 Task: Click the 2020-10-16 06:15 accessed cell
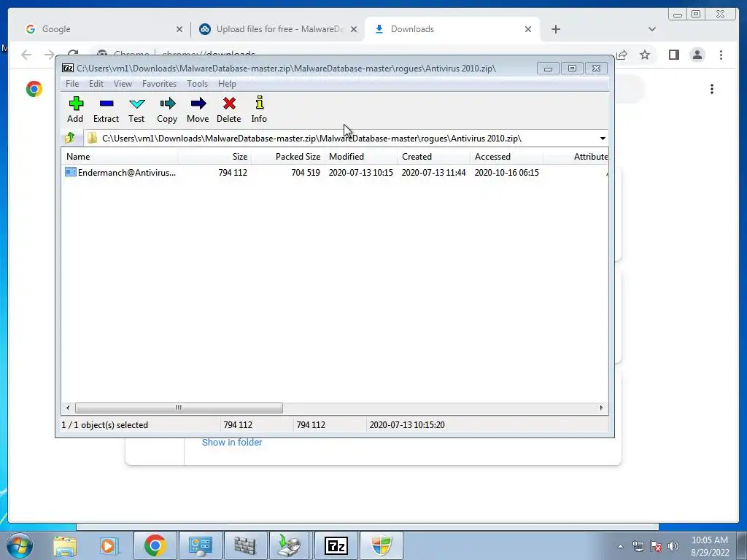(506, 172)
